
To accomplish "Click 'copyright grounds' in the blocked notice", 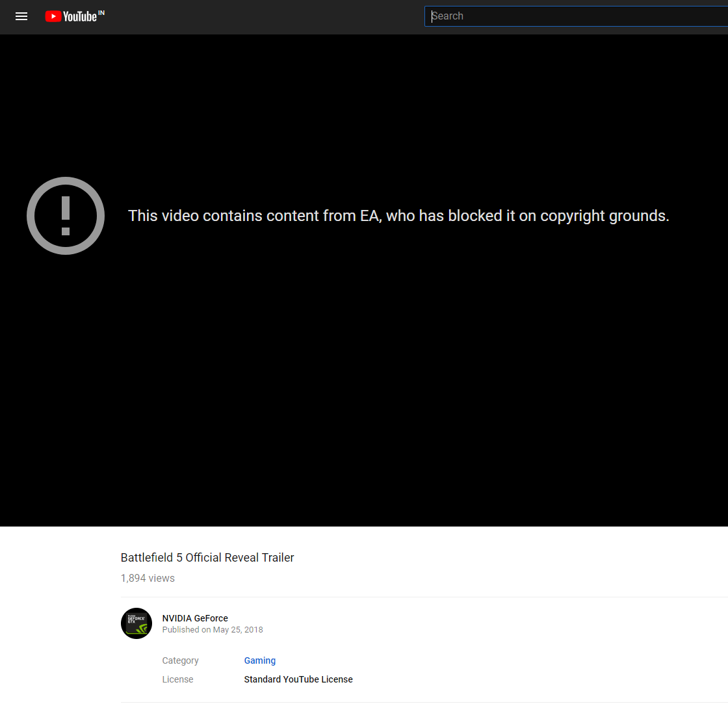I will (x=604, y=216).
